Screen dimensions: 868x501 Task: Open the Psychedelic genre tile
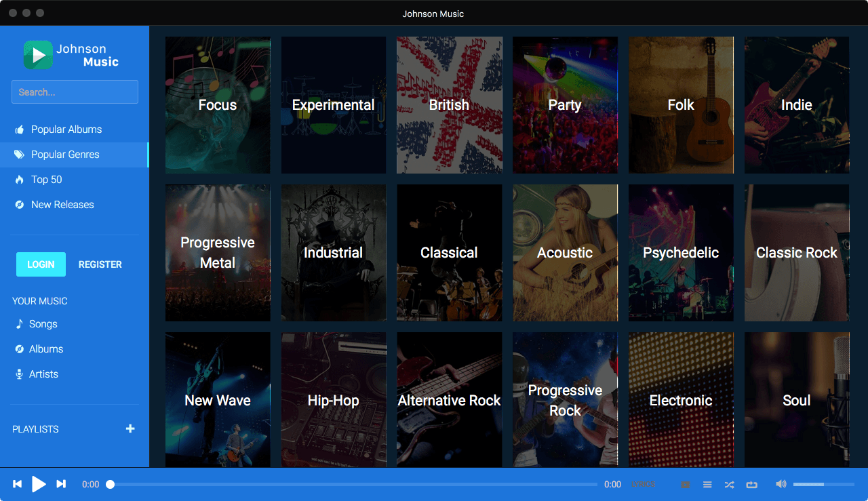point(681,253)
